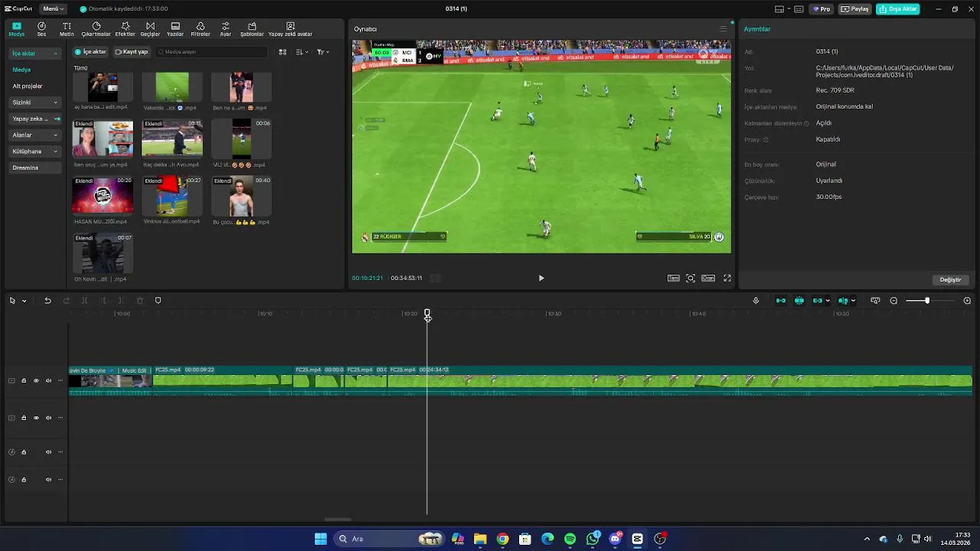
Task: Click the playhead marker on timeline ruler
Action: coord(427,315)
